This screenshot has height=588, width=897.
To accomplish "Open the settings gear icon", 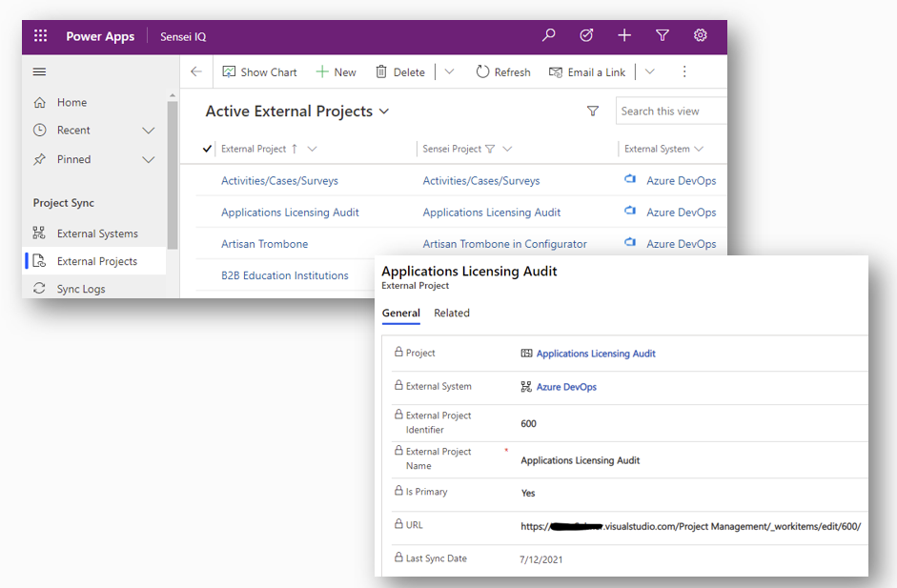I will pos(701,35).
